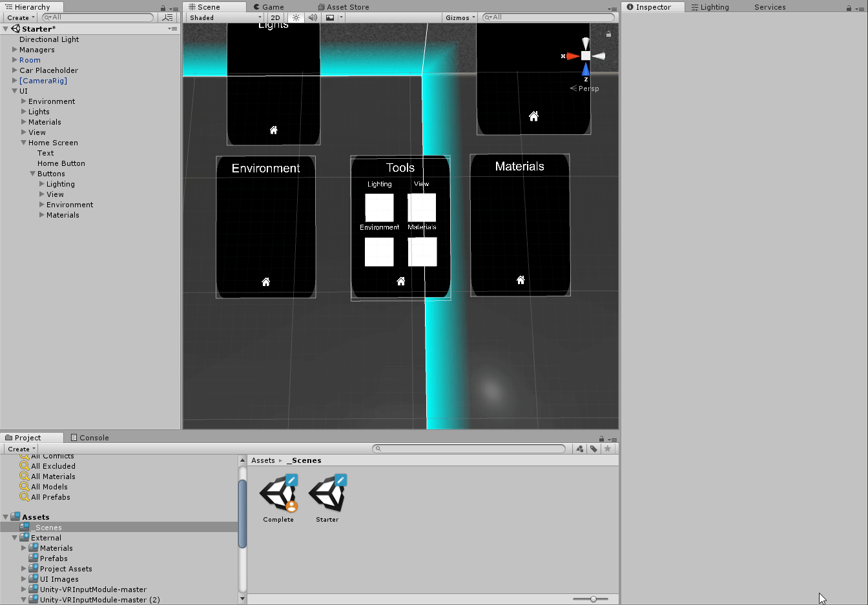Click the favorites star icon in Project
Image resolution: width=868 pixels, height=605 pixels.
click(x=608, y=449)
